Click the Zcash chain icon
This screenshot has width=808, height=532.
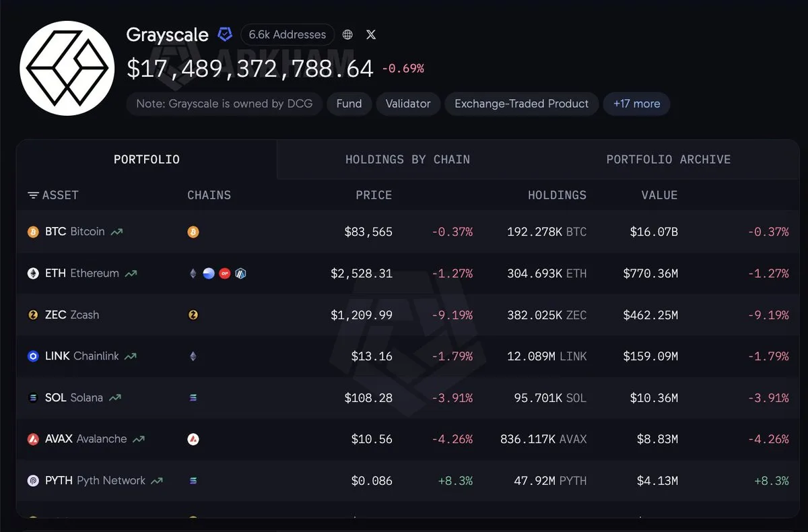point(193,315)
